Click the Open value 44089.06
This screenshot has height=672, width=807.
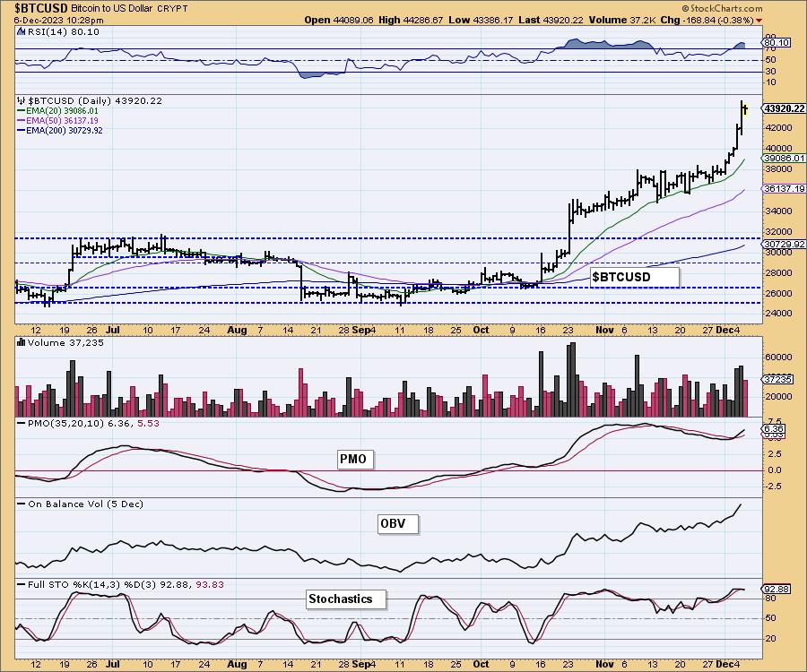coord(353,20)
